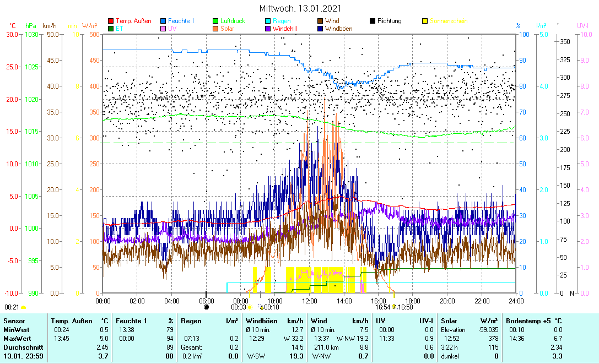599x364 pixels.
Task: Click the red Temp. Außen legend swatch
Action: pos(111,21)
